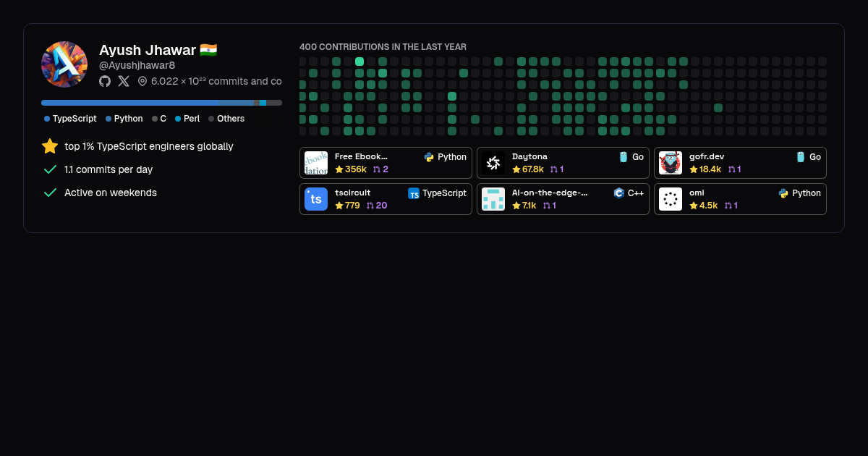Open the AI-on-the-edge repository thumbnail
This screenshot has width=868, height=456.
click(x=493, y=199)
